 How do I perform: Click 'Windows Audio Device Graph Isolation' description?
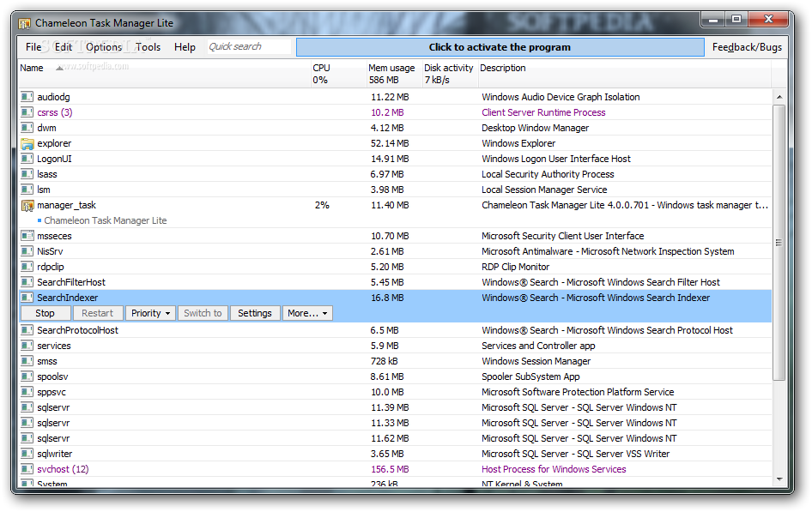[561, 97]
